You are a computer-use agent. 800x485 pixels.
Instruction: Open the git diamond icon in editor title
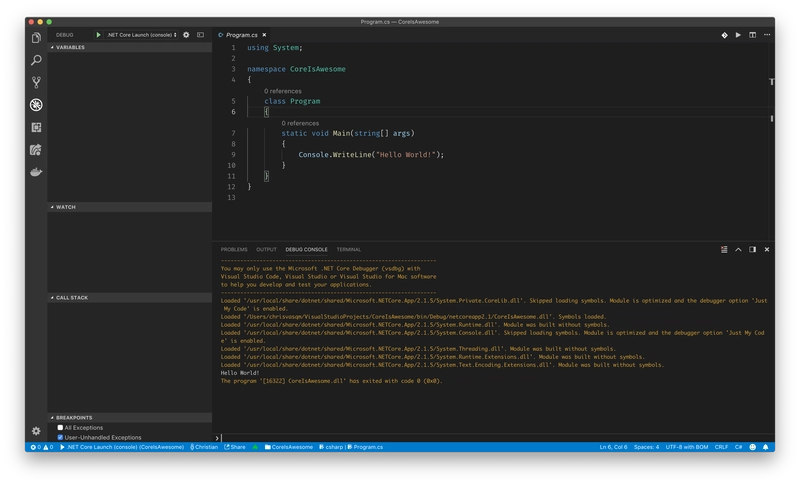(x=724, y=35)
